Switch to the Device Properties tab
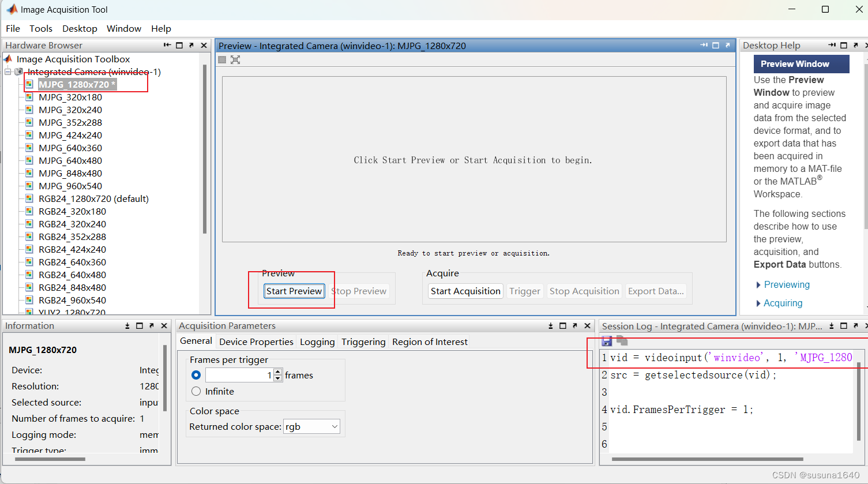 pyautogui.click(x=256, y=342)
